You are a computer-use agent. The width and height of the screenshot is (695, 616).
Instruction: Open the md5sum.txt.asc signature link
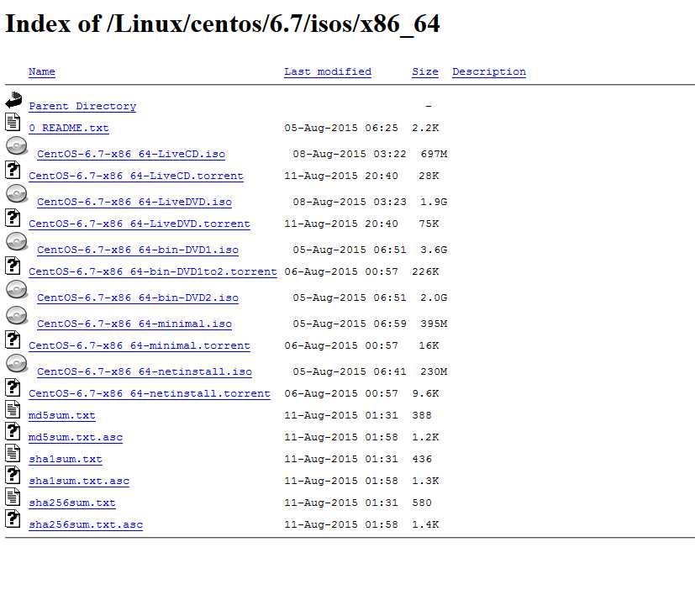(76, 437)
